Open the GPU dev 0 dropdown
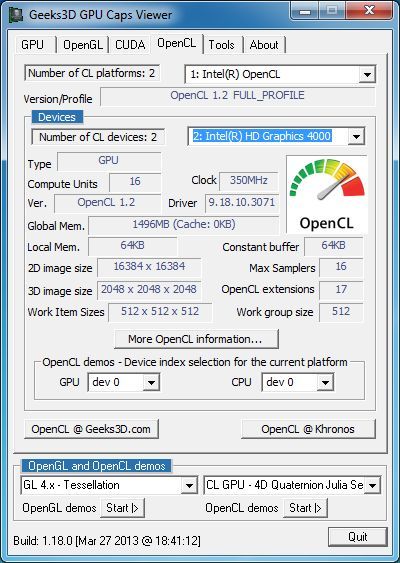 pos(152,382)
